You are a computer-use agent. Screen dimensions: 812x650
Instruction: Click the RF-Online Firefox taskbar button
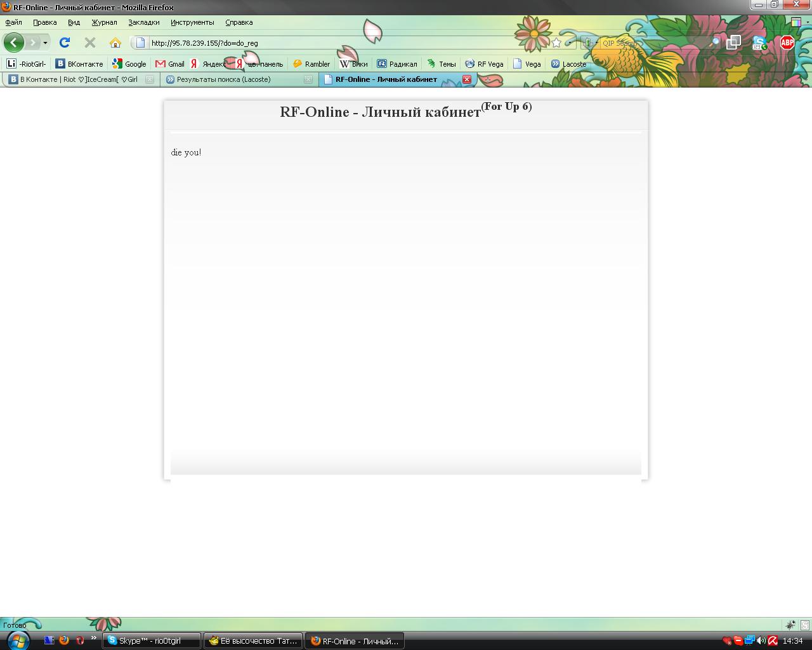355,641
